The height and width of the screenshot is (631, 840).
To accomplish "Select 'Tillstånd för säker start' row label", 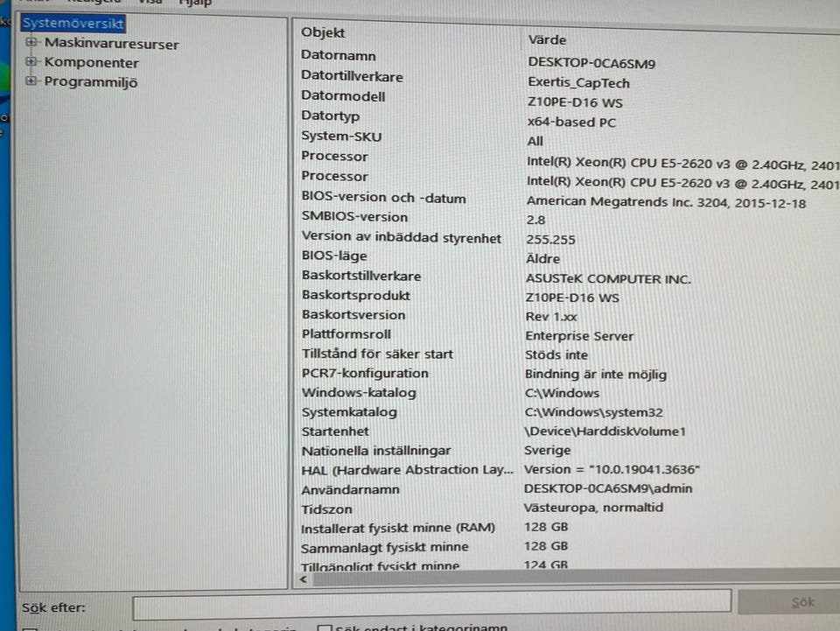I will pos(377,354).
